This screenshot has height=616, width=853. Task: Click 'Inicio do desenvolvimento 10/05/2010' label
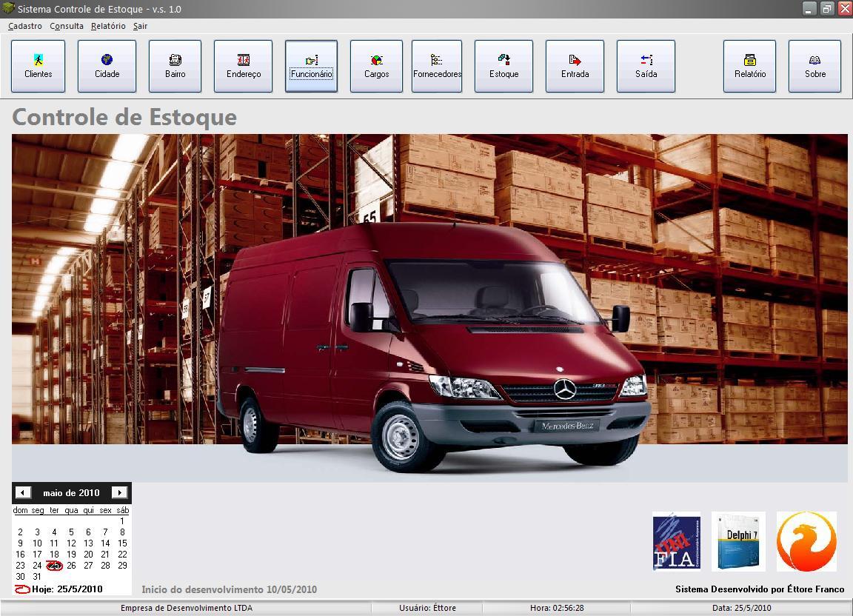pyautogui.click(x=229, y=589)
